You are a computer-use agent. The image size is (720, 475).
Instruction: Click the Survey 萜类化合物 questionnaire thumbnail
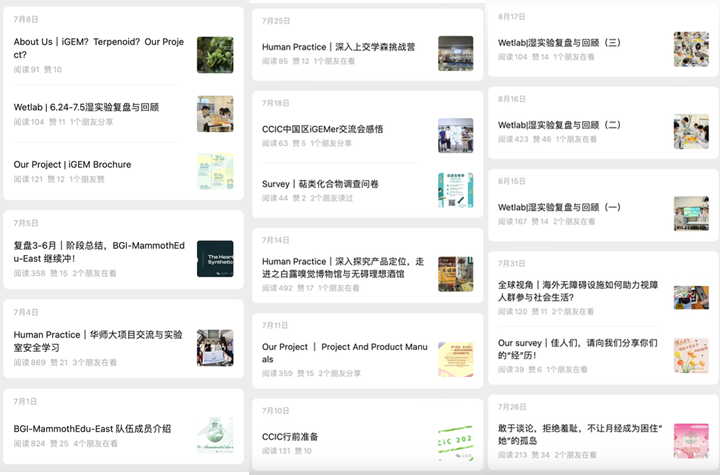(455, 190)
